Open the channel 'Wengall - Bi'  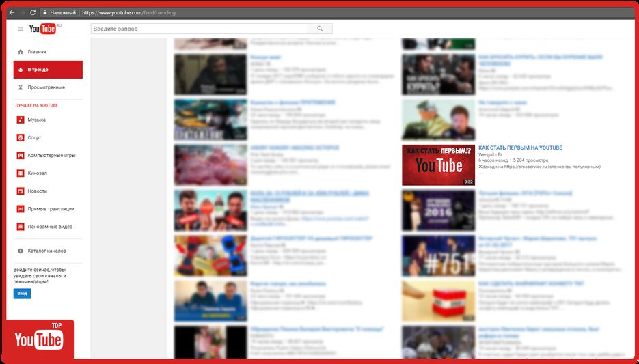pyautogui.click(x=490, y=155)
